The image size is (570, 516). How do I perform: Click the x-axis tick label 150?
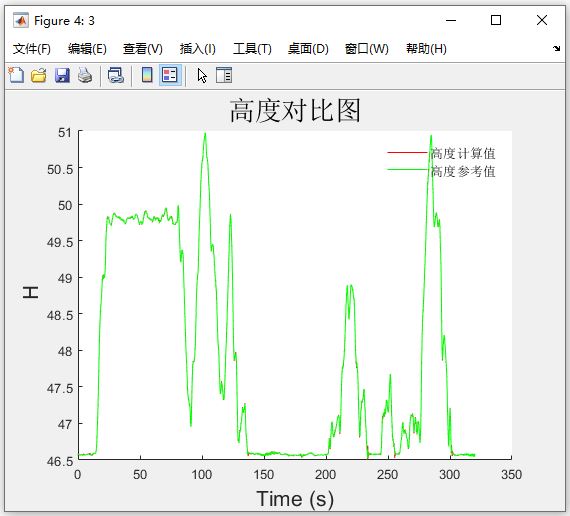[x=264, y=475]
